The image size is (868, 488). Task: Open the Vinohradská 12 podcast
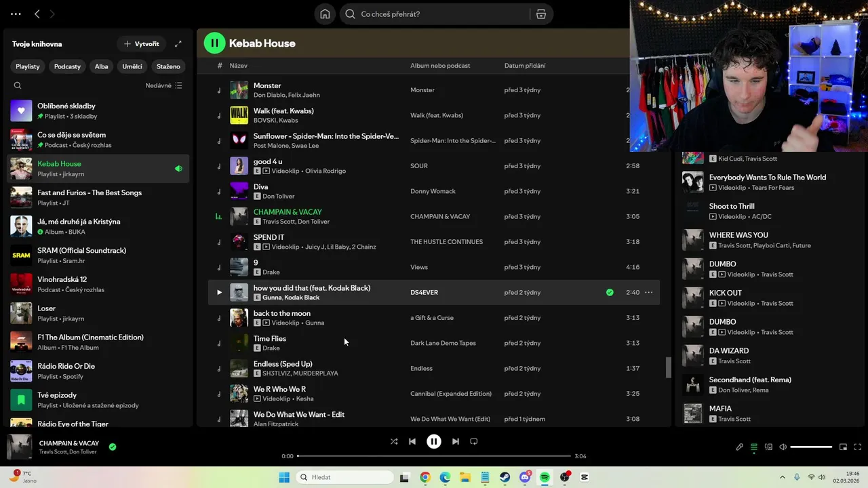tap(98, 284)
